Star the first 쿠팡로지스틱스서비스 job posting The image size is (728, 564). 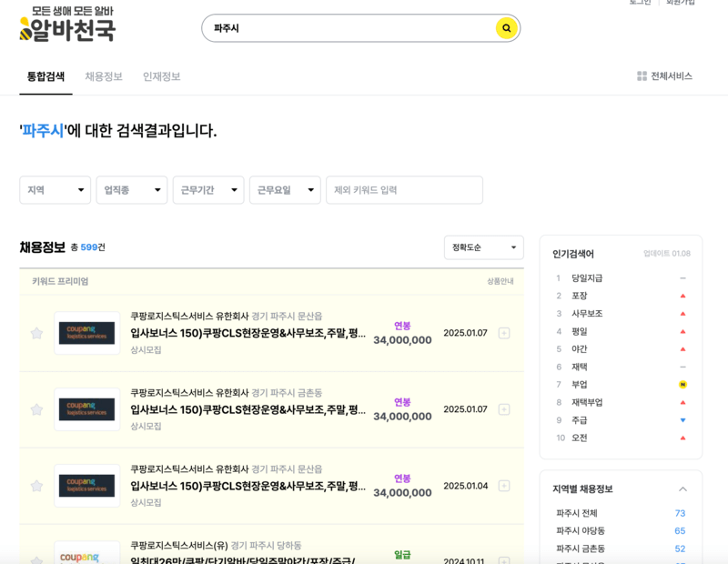coord(36,333)
